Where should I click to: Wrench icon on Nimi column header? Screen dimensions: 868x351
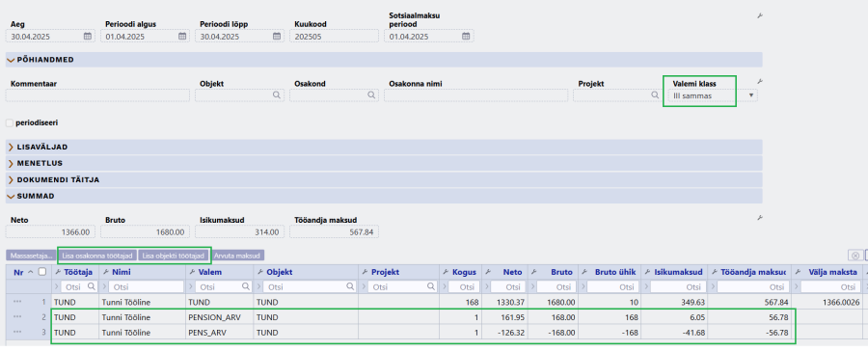(106, 272)
